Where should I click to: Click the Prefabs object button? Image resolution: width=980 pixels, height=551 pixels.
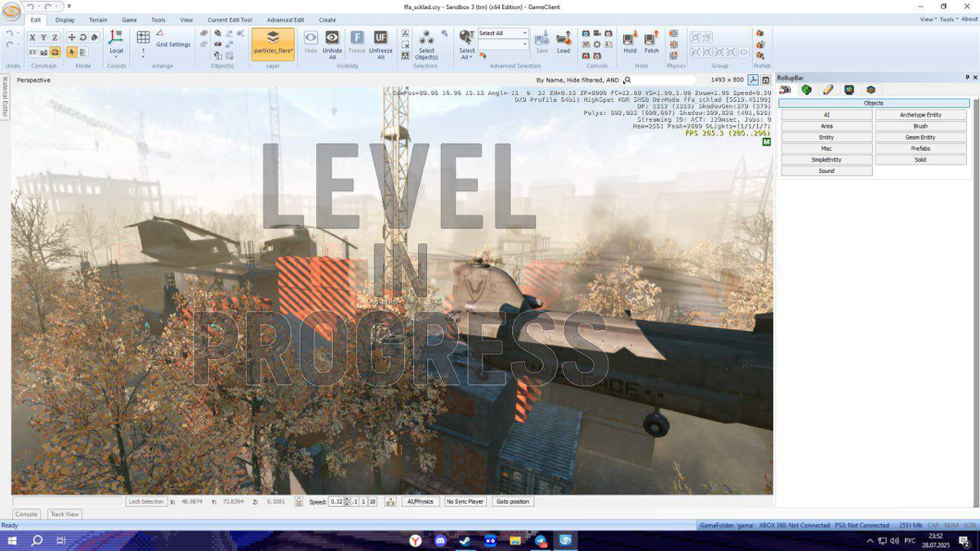point(920,149)
